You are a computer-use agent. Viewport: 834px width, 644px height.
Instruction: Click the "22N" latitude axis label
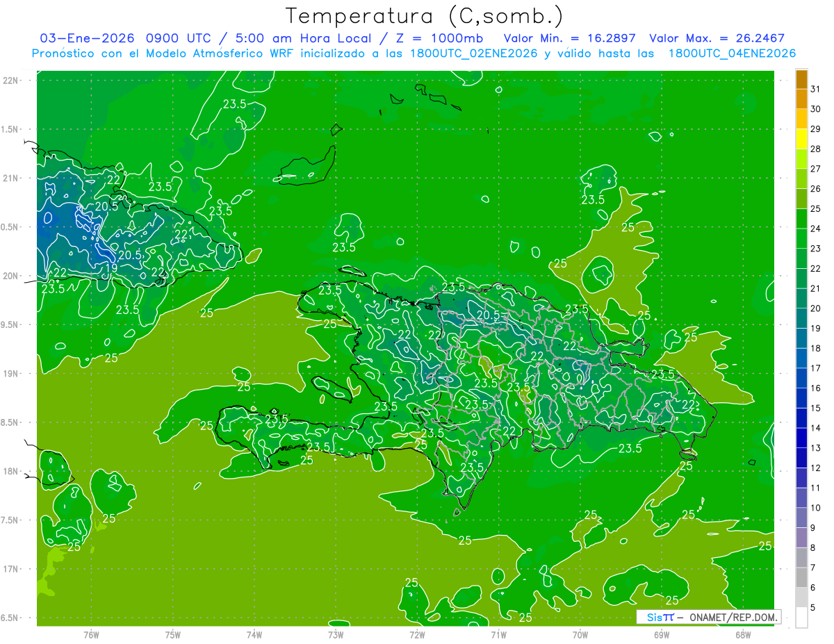(11, 81)
